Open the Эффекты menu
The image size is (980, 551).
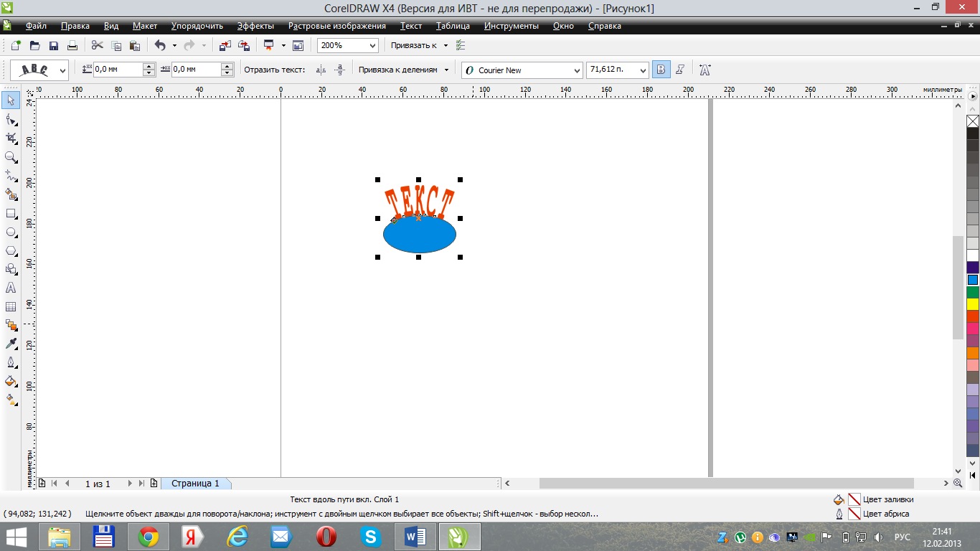[255, 26]
